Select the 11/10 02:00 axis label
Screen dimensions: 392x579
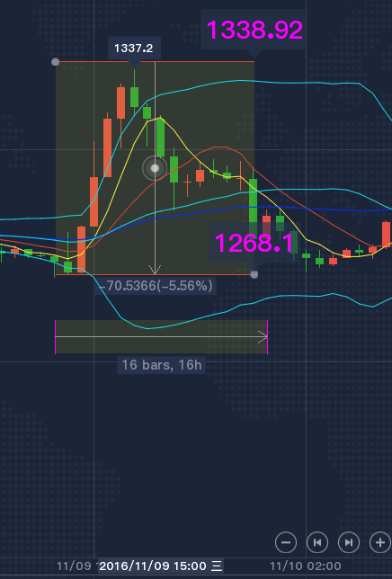click(x=306, y=566)
